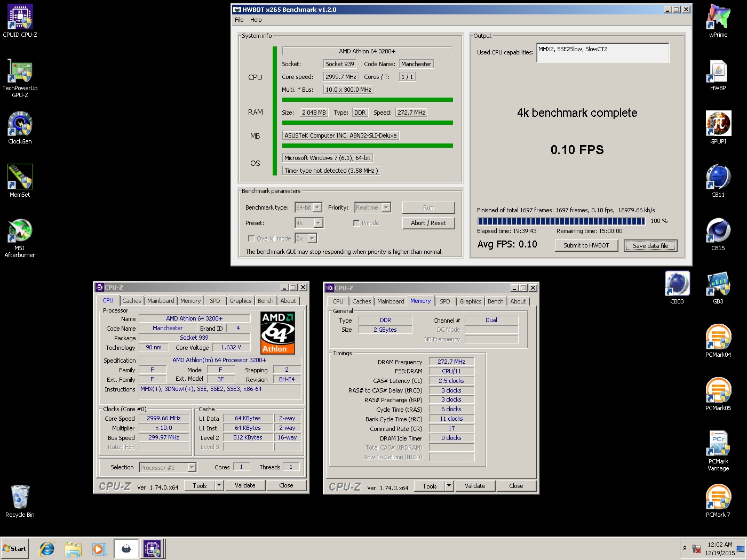Open Windows Explorer folder on taskbar
747x560 pixels.
click(73, 549)
